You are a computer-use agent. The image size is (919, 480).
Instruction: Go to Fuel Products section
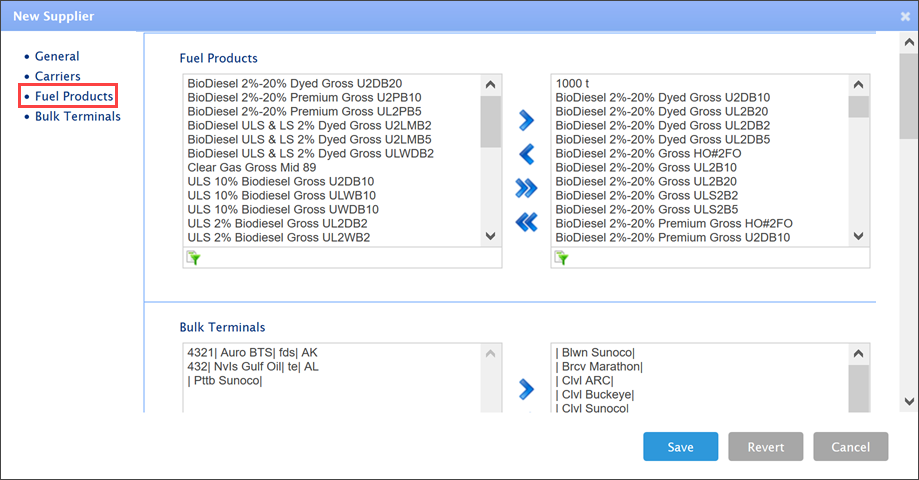[74, 97]
